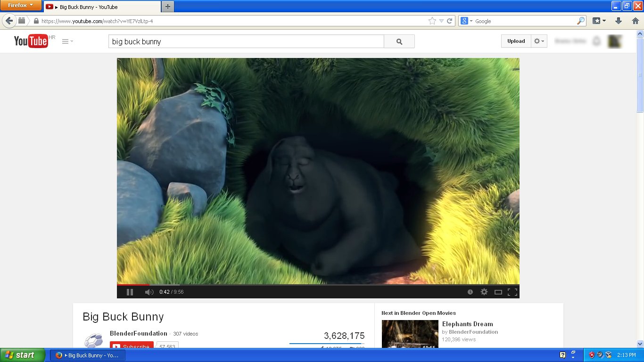Open the YouTube guide menu dropdown
Viewport: 644px width, 362px height.
(x=67, y=41)
